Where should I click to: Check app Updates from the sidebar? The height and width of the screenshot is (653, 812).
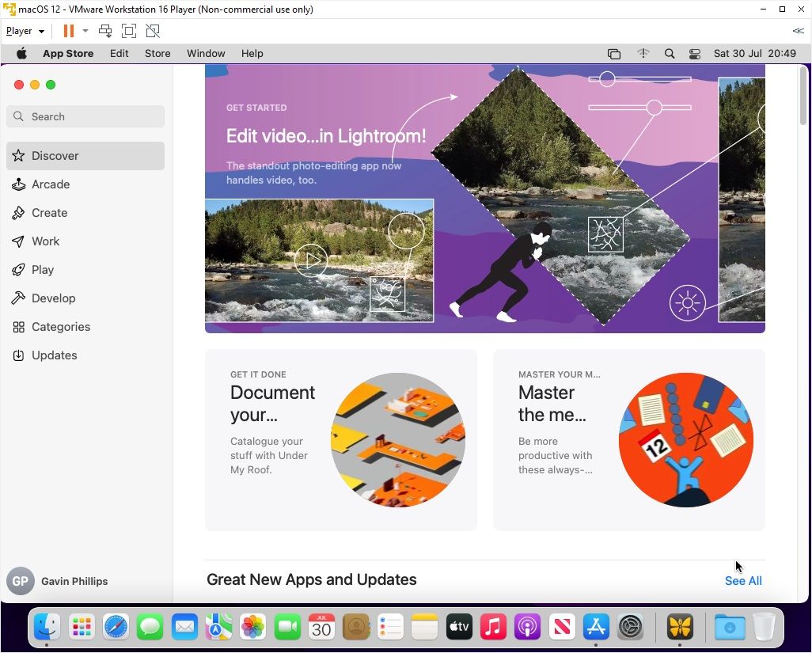[54, 355]
